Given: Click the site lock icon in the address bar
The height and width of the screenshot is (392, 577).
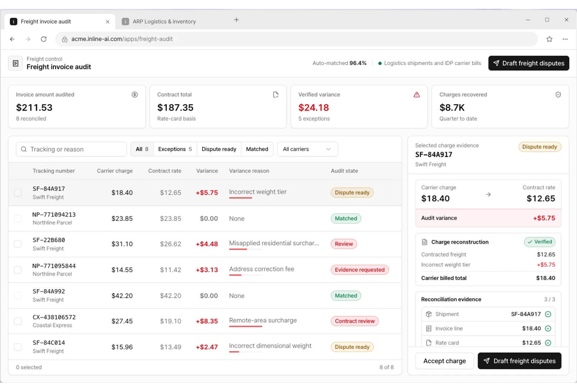Looking at the screenshot, I should click(x=64, y=39).
